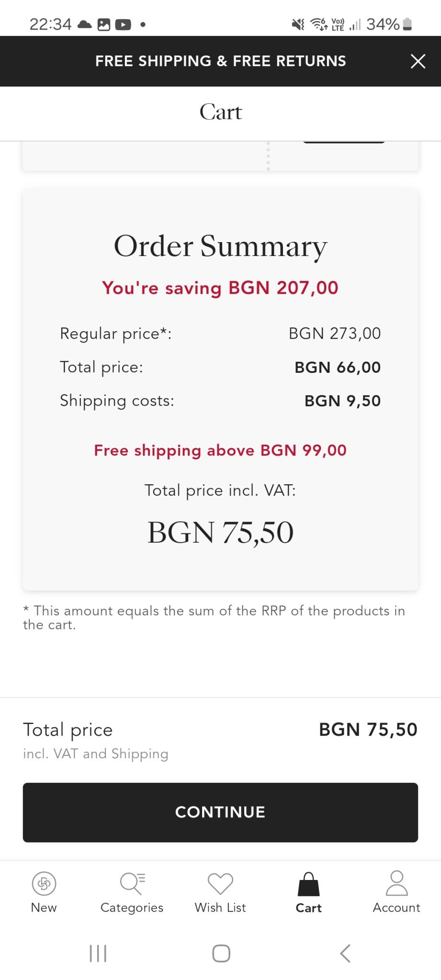This screenshot has height=980, width=441.
Task: Tap the 'You're saving BGN 207,00' text
Action: pyautogui.click(x=220, y=288)
